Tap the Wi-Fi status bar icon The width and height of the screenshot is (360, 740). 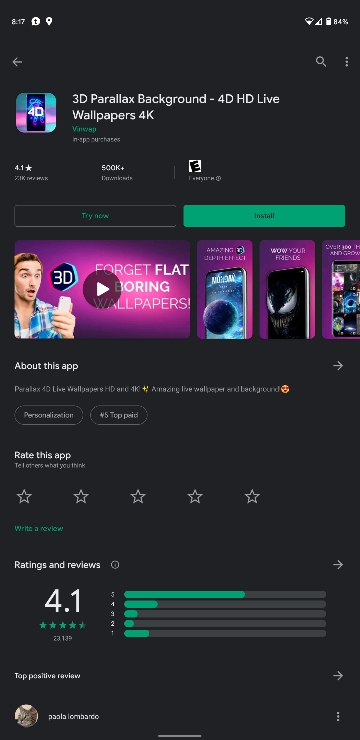click(309, 21)
